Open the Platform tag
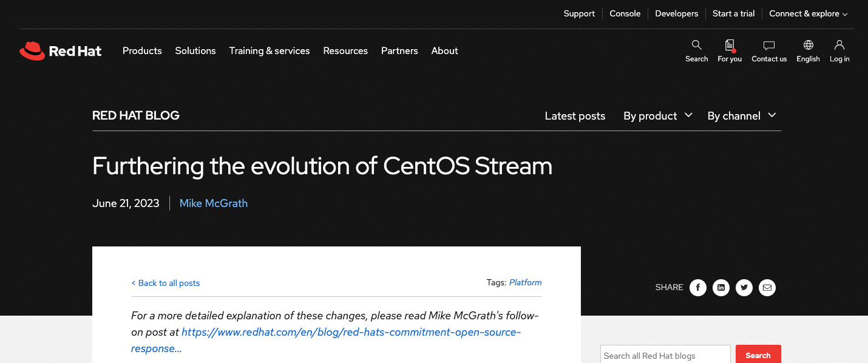This screenshot has width=868, height=363. coord(525,282)
